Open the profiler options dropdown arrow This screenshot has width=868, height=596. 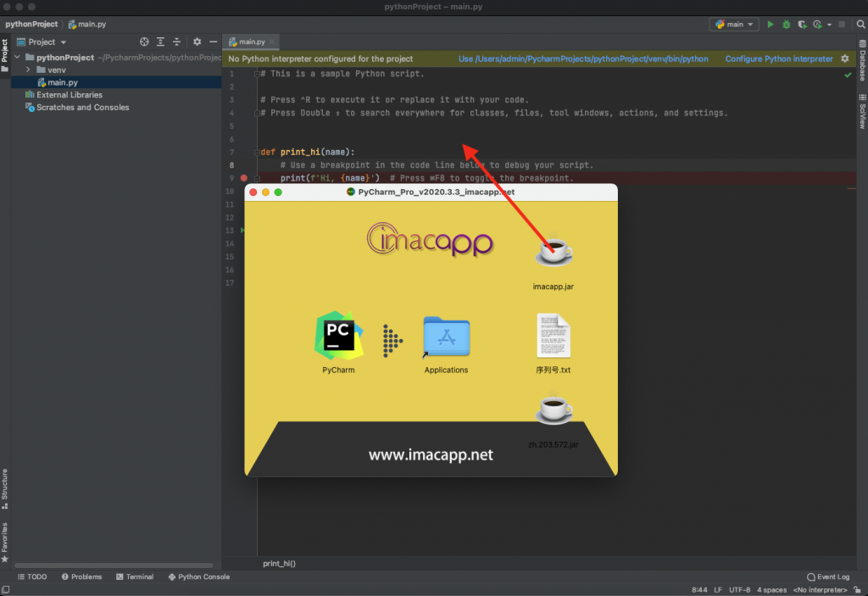click(x=829, y=25)
